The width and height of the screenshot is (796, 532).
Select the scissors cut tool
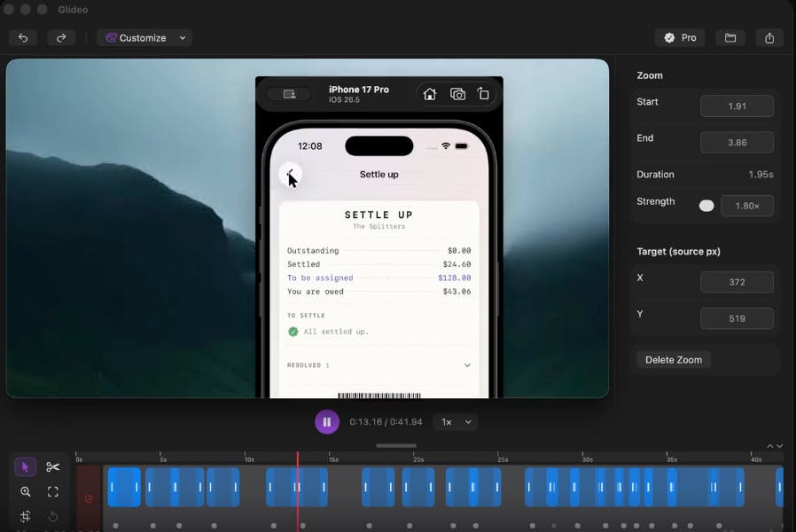(x=53, y=467)
